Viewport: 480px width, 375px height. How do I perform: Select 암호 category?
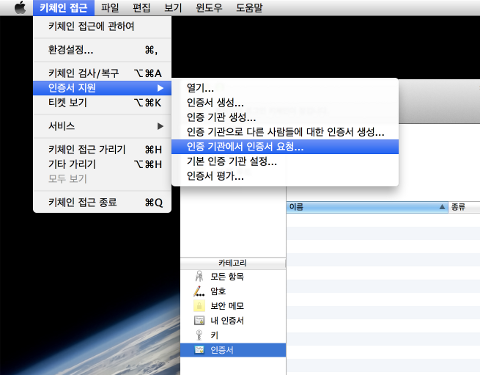(x=233, y=291)
